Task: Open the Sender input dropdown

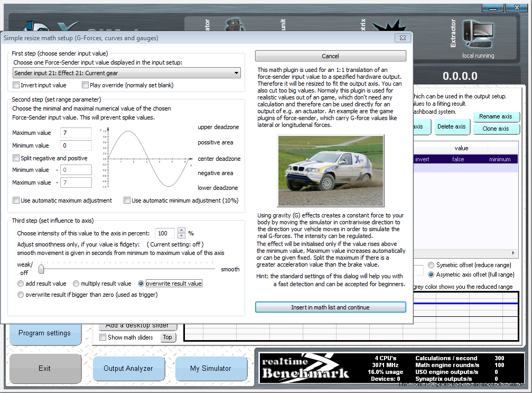Action: pos(126,73)
